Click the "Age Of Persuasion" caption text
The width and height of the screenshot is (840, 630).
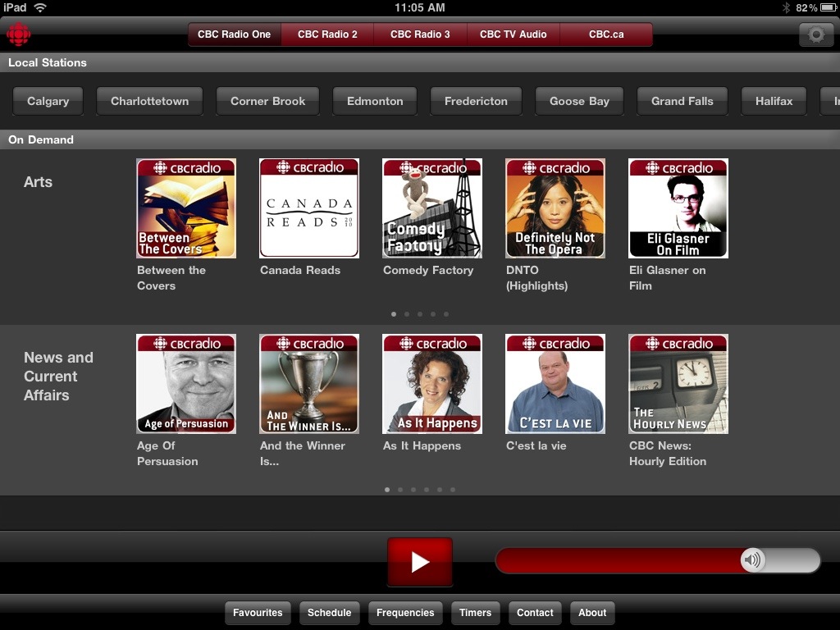167,453
